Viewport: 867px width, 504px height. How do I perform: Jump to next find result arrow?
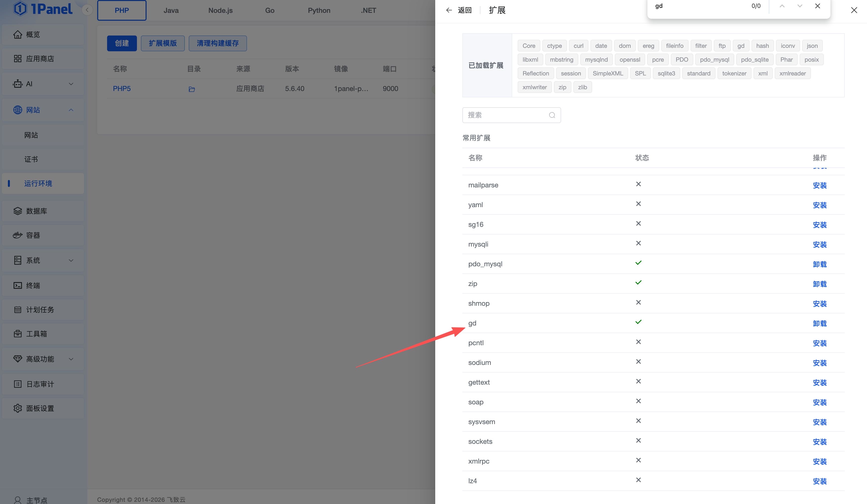pyautogui.click(x=800, y=6)
